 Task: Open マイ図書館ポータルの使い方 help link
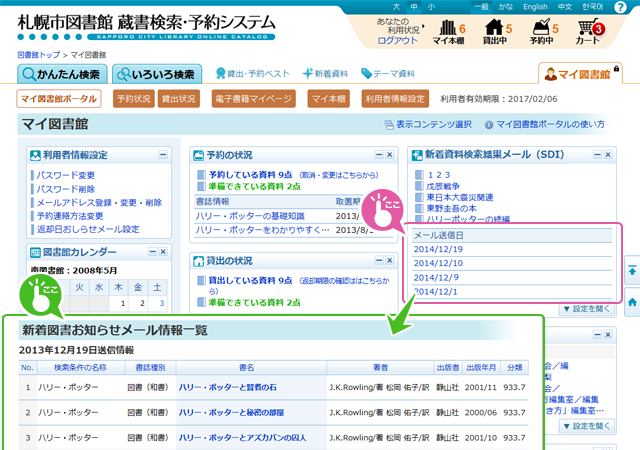coord(544,125)
